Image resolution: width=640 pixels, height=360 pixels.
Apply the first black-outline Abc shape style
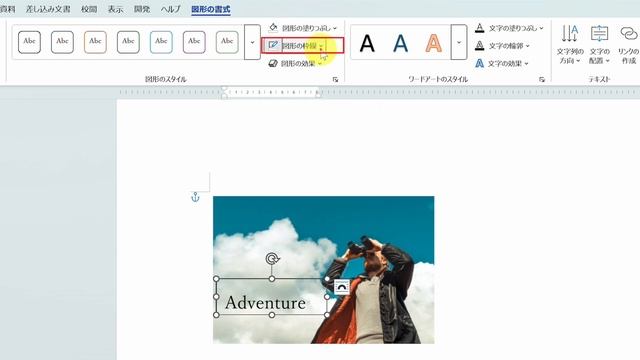[x=29, y=42]
